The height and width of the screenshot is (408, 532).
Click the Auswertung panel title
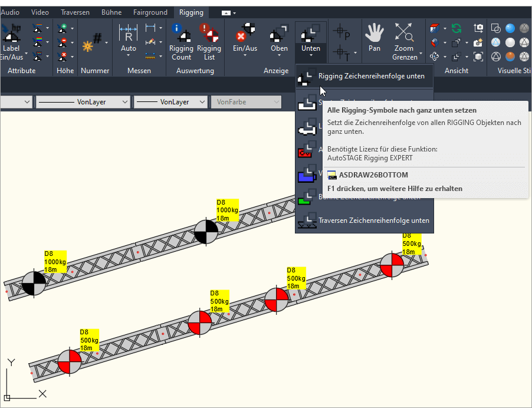195,71
